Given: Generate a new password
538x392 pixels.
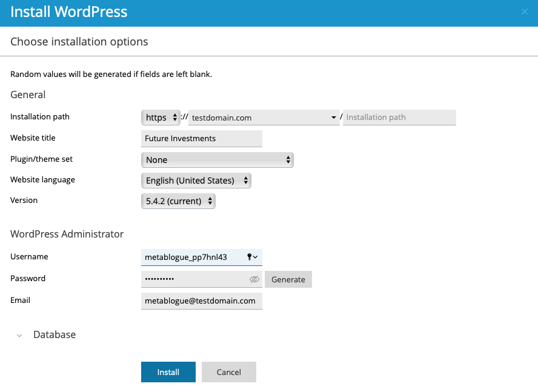Looking at the screenshot, I should 288,279.
